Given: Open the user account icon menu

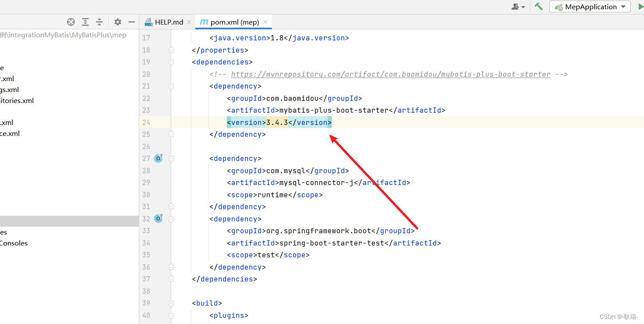Looking at the screenshot, I should coord(518,7).
